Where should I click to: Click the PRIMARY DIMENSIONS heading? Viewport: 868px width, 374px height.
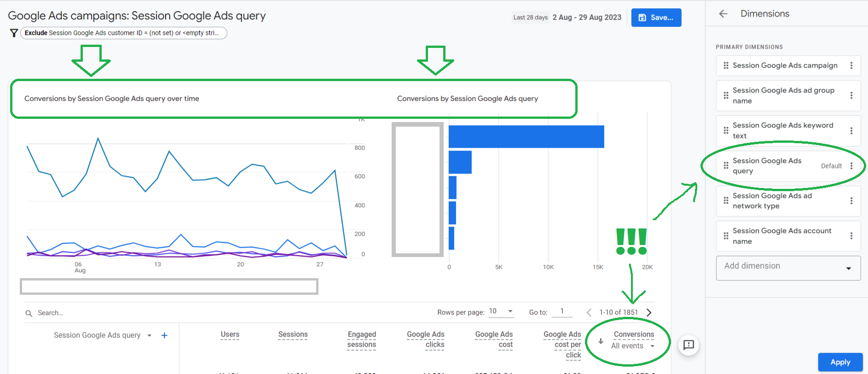coord(749,47)
